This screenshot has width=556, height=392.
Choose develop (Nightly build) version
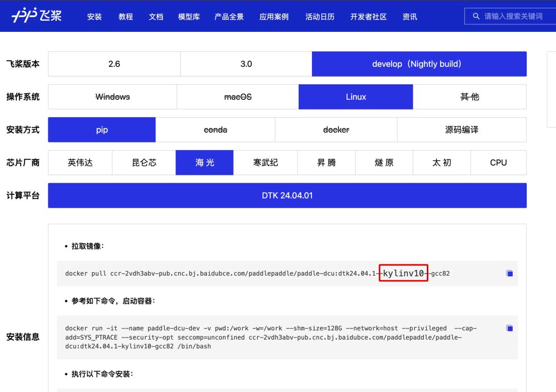point(419,64)
